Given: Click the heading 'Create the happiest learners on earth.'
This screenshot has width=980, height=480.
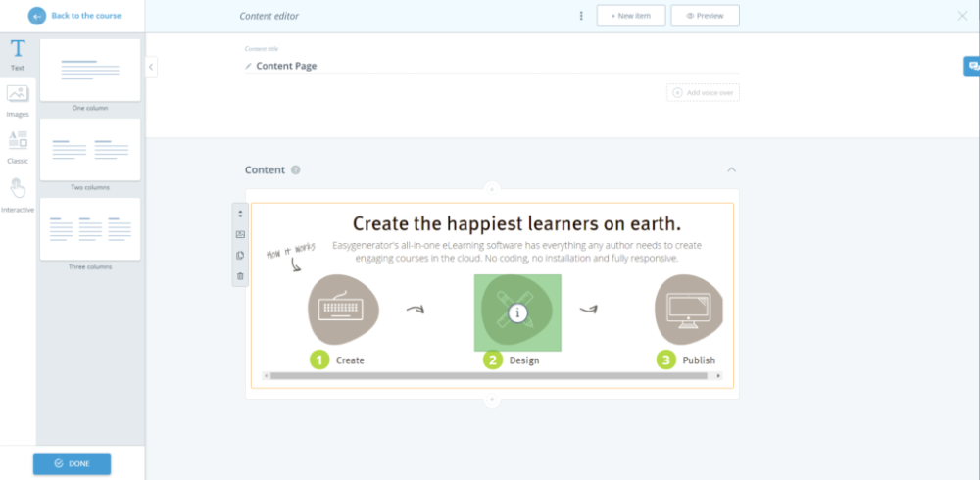Looking at the screenshot, I should (516, 223).
